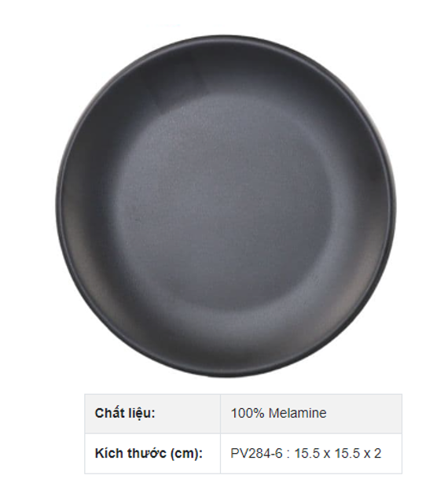Screen dimensions: 448x501
Task: Click the word 'Chất' in the table
Action: click(108, 413)
